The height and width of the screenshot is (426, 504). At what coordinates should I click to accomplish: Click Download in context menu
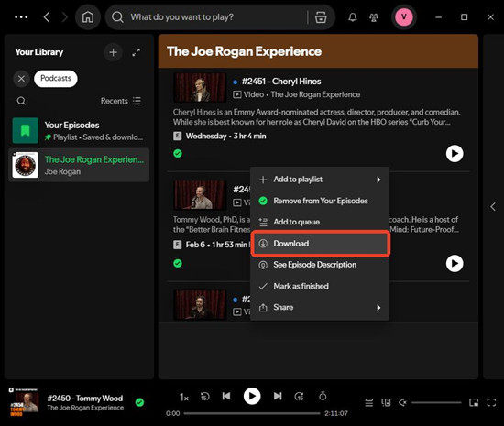pyautogui.click(x=320, y=244)
